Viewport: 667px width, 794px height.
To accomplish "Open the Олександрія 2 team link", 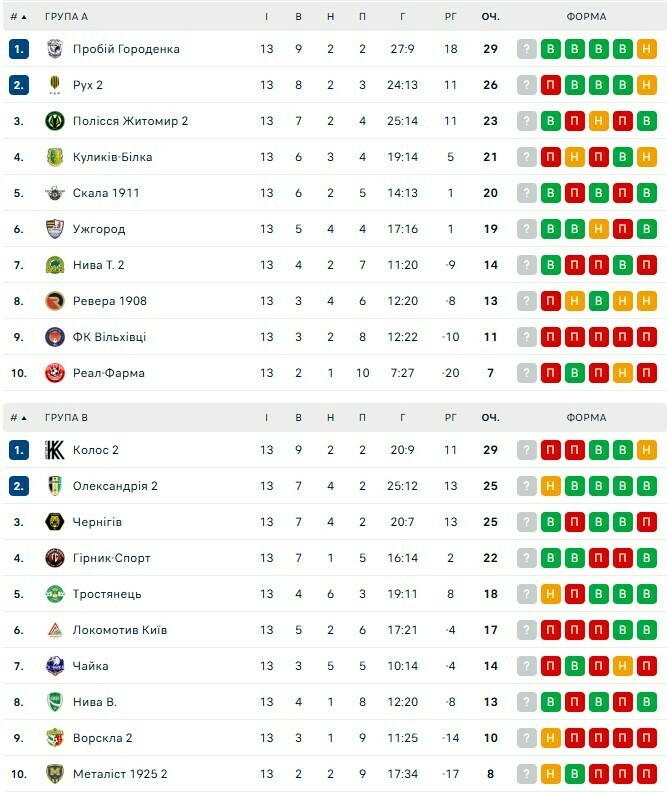I will 115,486.
